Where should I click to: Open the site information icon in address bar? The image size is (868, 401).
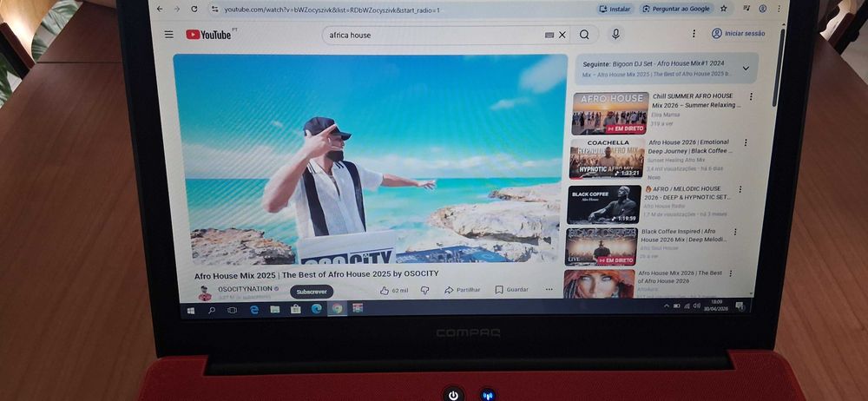click(215, 9)
